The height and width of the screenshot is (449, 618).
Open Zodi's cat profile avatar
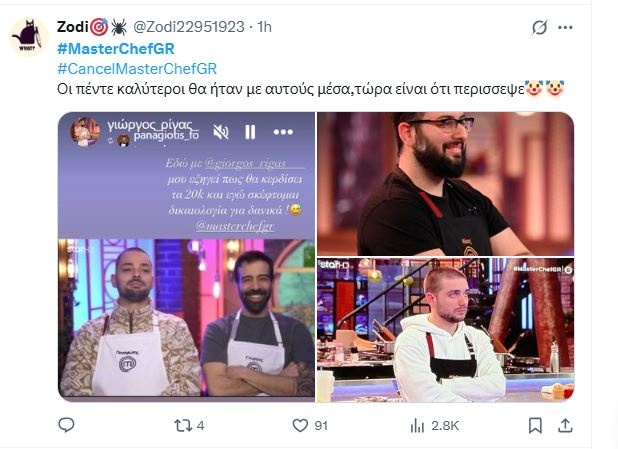[28, 37]
